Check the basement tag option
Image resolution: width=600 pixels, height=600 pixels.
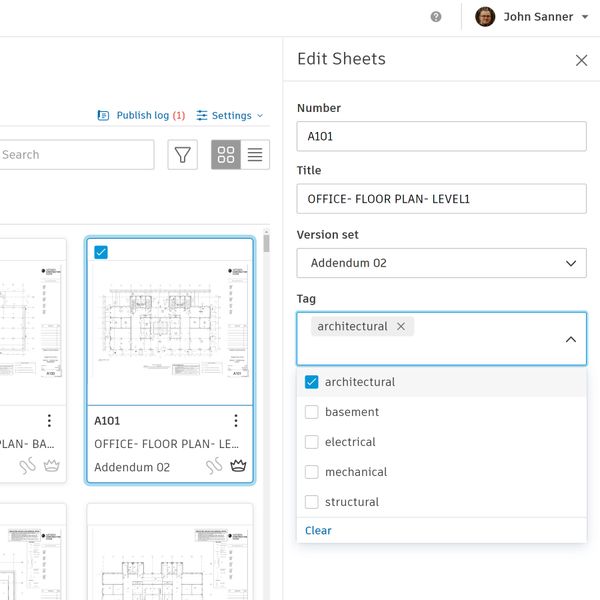pos(312,412)
